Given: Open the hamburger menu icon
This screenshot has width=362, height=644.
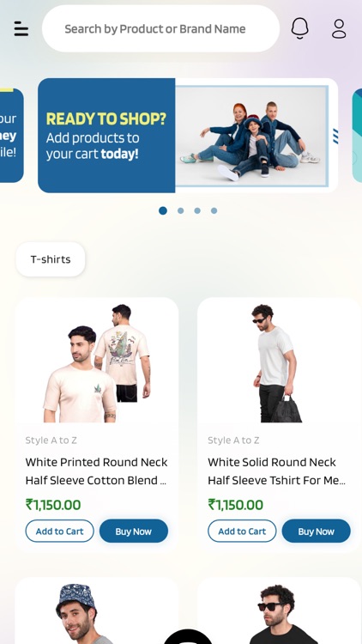Looking at the screenshot, I should [x=21, y=28].
